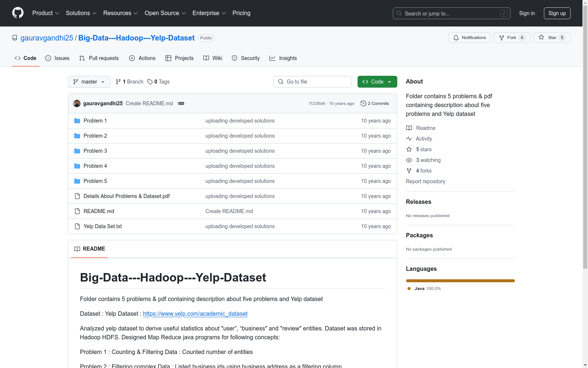This screenshot has height=368, width=588.
Task: Click the "Public" repository badge
Action: pyautogui.click(x=206, y=38)
